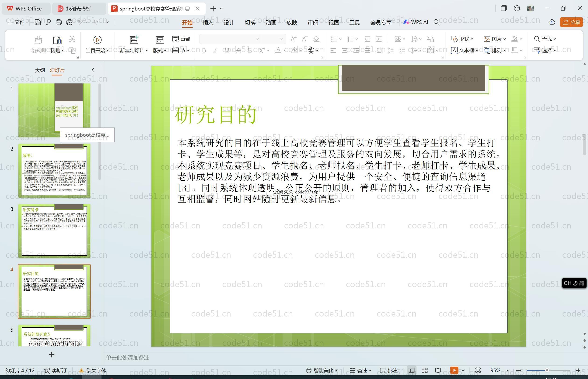Click Increase Indent icon
Image resolution: width=588 pixels, height=379 pixels.
[x=379, y=39]
